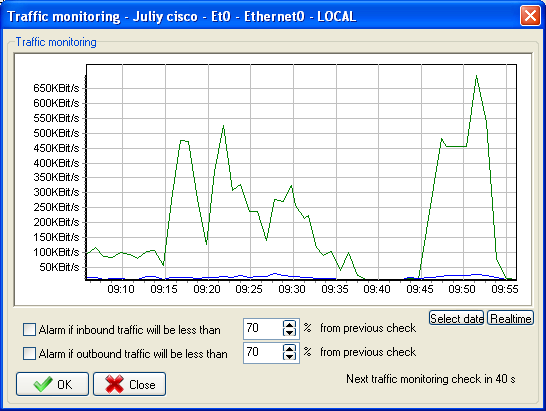The width and height of the screenshot is (546, 411).
Task: Click inside the outbound percentage field
Action: coord(263,352)
